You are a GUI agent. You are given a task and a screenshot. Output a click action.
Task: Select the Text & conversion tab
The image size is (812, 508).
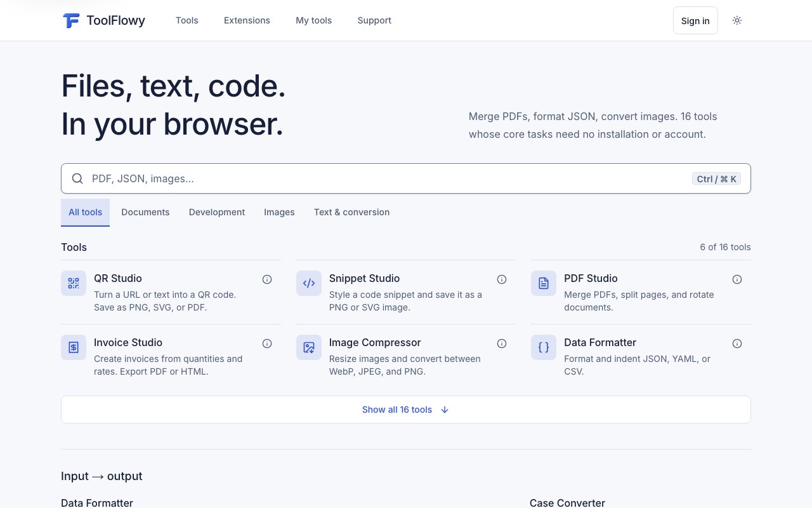tap(351, 212)
